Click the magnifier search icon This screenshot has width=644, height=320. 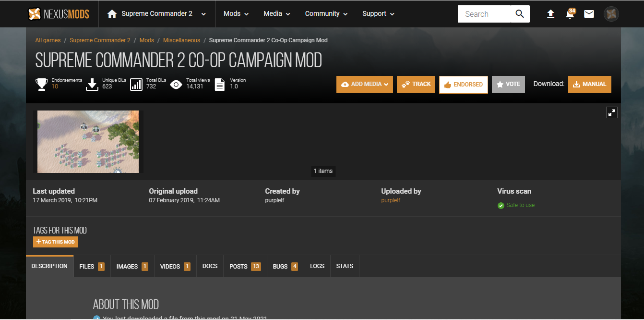[520, 14]
